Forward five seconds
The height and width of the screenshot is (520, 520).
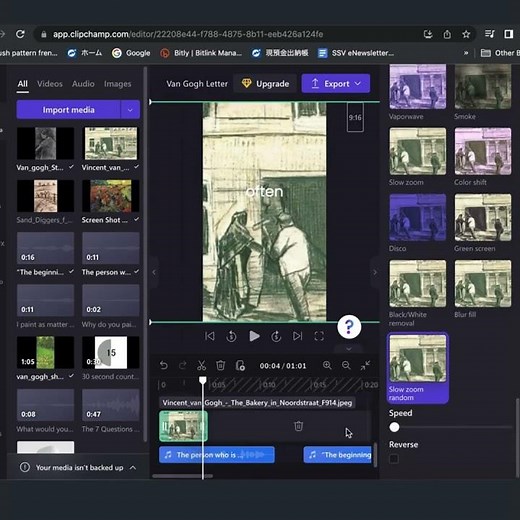(x=276, y=336)
